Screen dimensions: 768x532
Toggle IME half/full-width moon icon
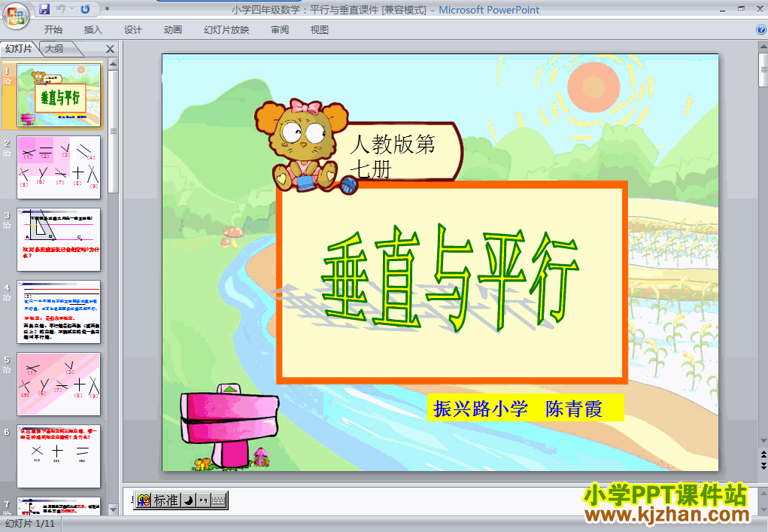(189, 500)
